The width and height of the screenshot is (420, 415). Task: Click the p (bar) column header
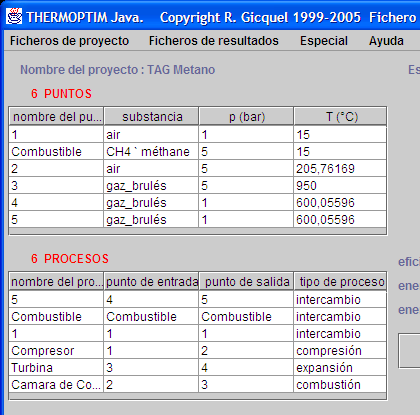click(x=246, y=117)
